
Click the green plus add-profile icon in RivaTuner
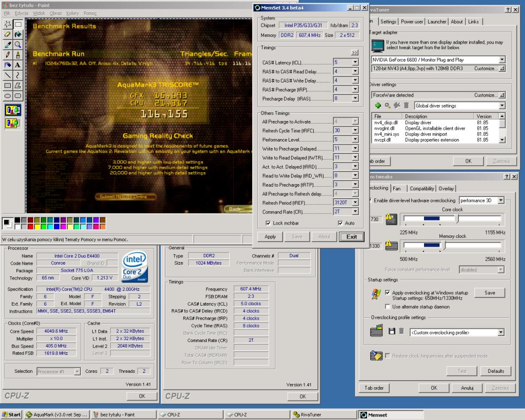pos(378,106)
